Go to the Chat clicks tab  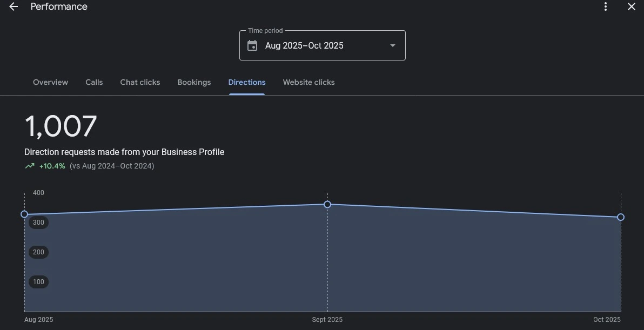pos(140,83)
